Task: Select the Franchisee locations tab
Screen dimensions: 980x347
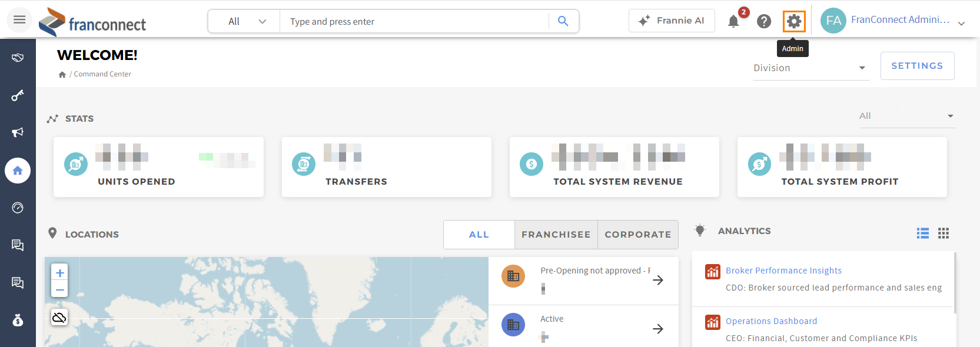Action: point(556,235)
